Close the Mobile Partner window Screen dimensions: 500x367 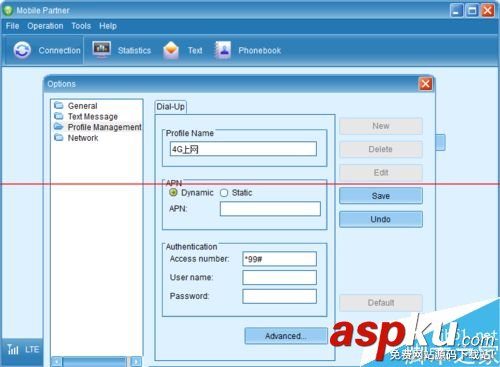(488, 10)
